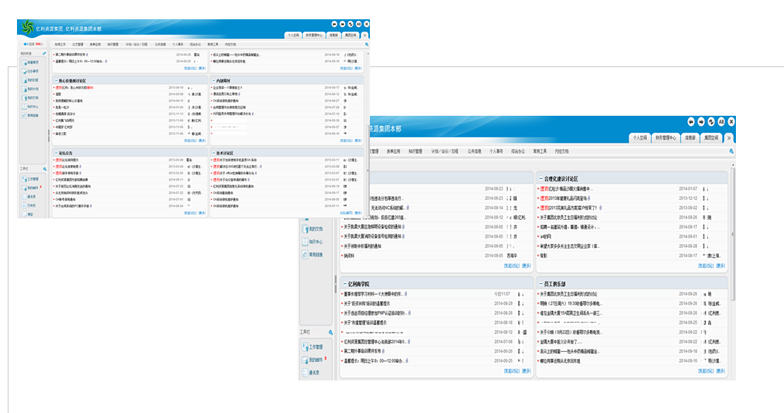784x413 pixels.
Task: Click pencil edit icon above small window sidebar
Action: [44, 54]
